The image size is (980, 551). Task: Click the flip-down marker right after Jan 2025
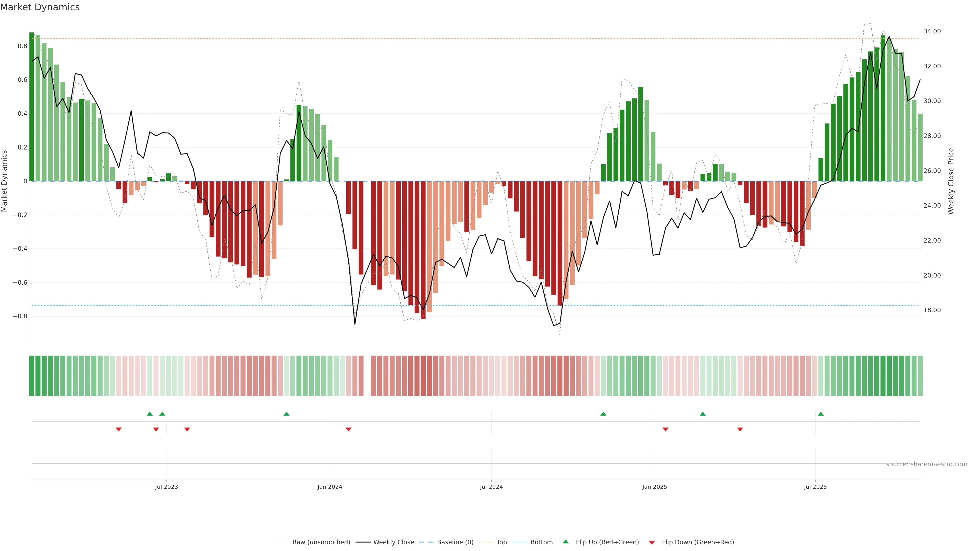click(665, 429)
